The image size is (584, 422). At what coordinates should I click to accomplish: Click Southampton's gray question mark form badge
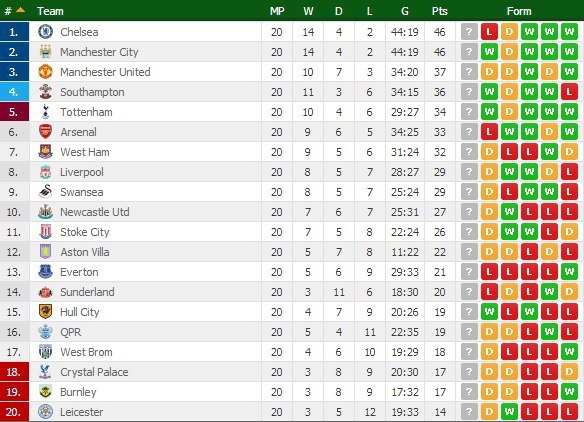pyautogui.click(x=469, y=92)
